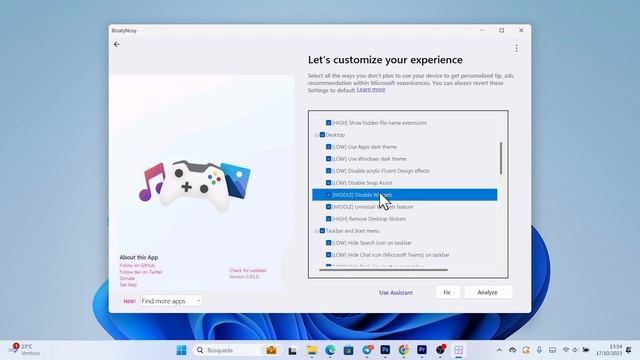
Task: Click the volume speaker icon in tray
Action: tap(575, 350)
